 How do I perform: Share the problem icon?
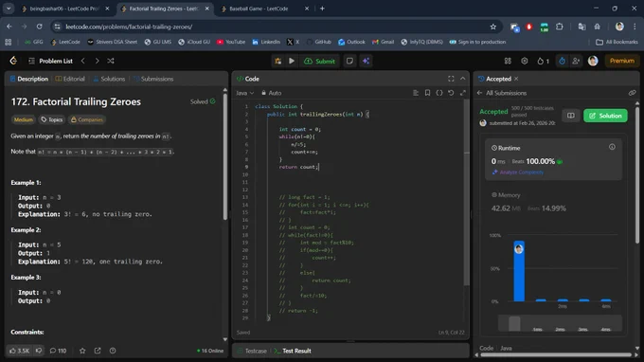click(x=98, y=351)
